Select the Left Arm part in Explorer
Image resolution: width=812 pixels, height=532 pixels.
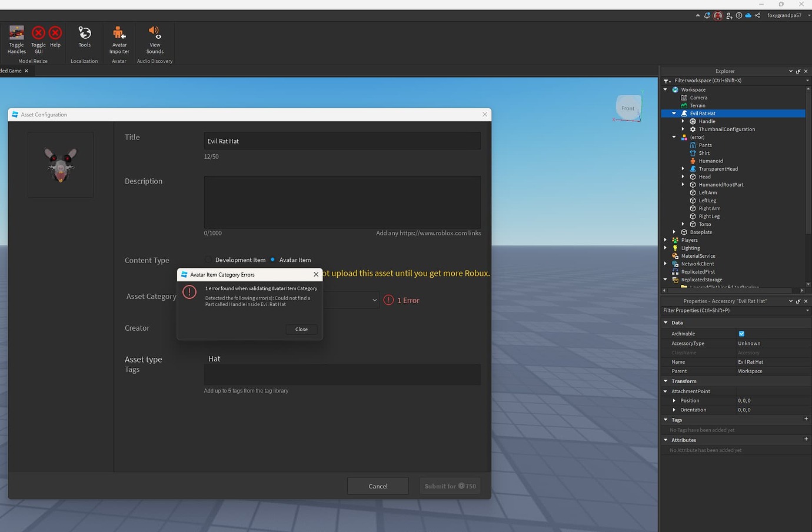pos(707,192)
